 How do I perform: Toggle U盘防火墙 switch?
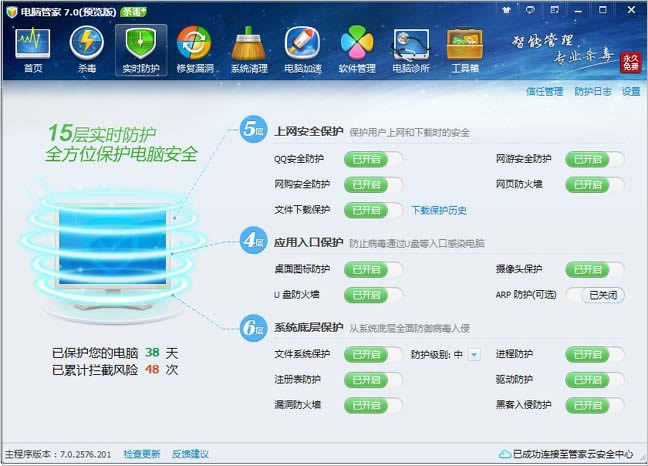click(x=373, y=295)
